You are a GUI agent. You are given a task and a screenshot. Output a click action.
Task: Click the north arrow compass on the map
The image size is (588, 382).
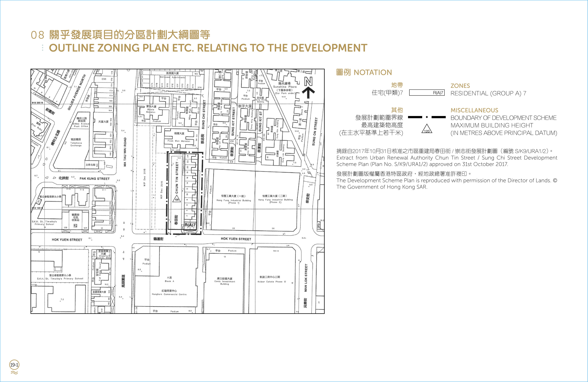tap(308, 88)
